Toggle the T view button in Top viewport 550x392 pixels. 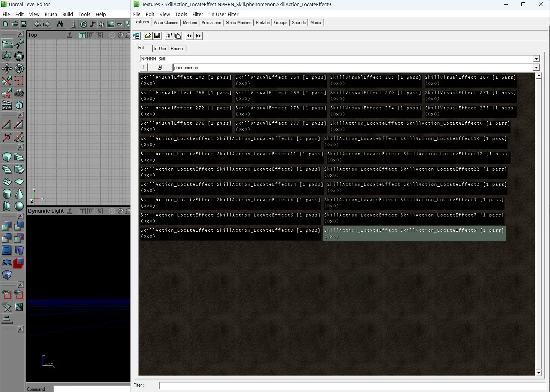tap(82, 35)
